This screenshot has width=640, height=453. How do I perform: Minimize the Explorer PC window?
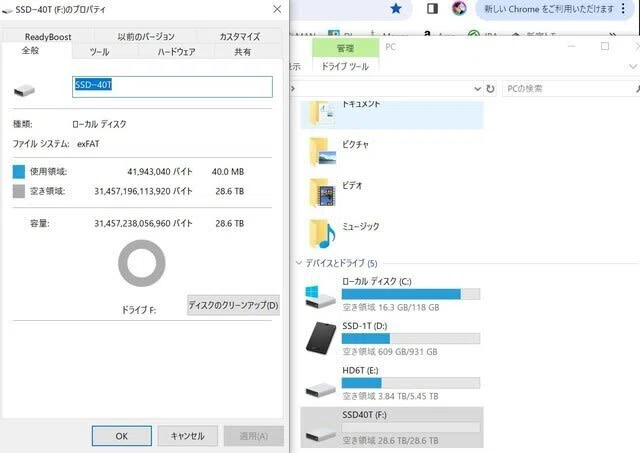click(571, 46)
